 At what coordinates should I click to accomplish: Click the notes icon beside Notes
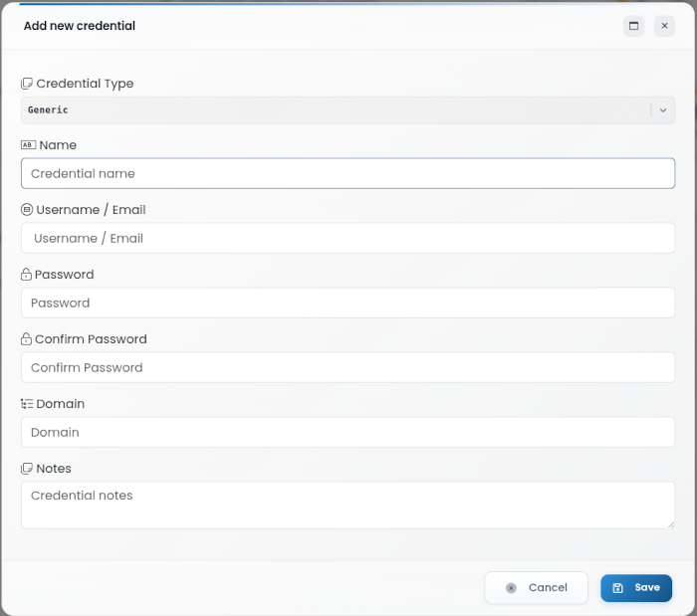click(27, 468)
